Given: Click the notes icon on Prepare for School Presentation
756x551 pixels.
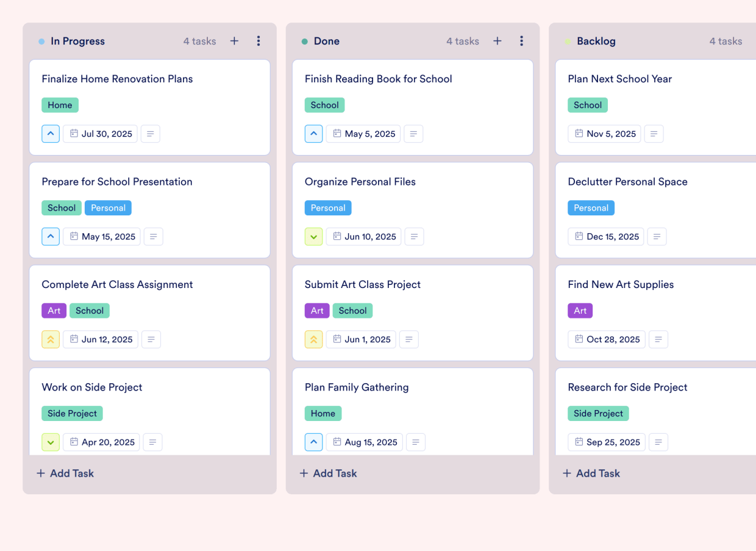Looking at the screenshot, I should [153, 236].
